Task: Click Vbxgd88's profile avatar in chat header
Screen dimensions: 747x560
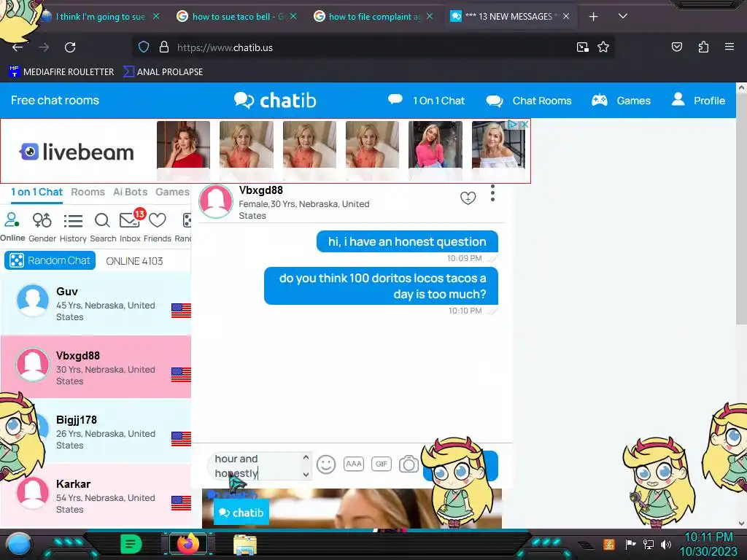Action: pyautogui.click(x=216, y=201)
